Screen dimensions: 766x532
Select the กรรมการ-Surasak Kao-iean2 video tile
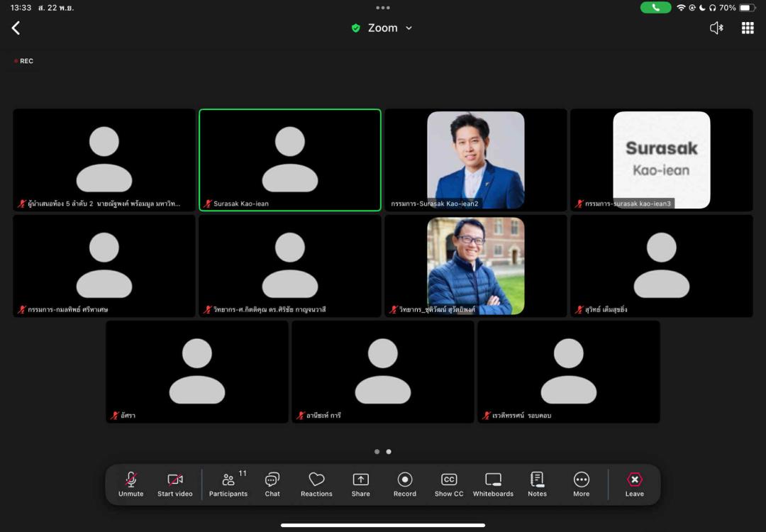click(475, 160)
